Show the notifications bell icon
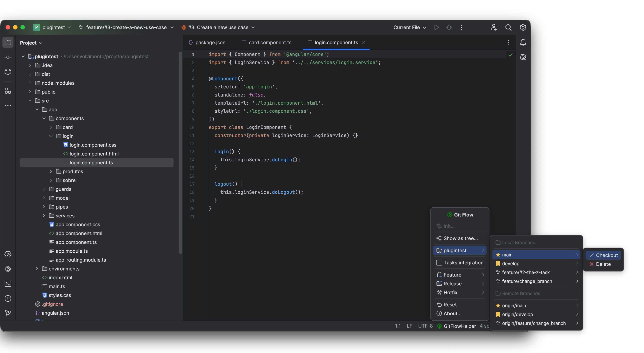This screenshot has width=644, height=353. point(523,43)
